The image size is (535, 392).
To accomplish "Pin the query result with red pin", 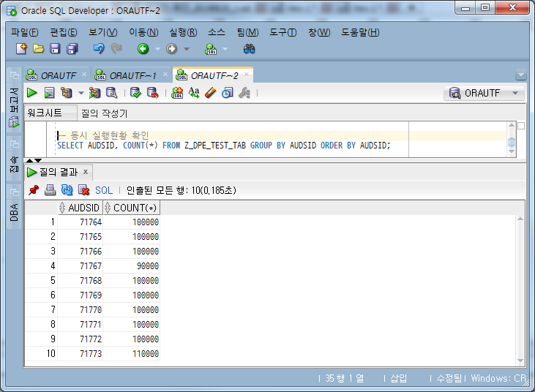I will [34, 190].
